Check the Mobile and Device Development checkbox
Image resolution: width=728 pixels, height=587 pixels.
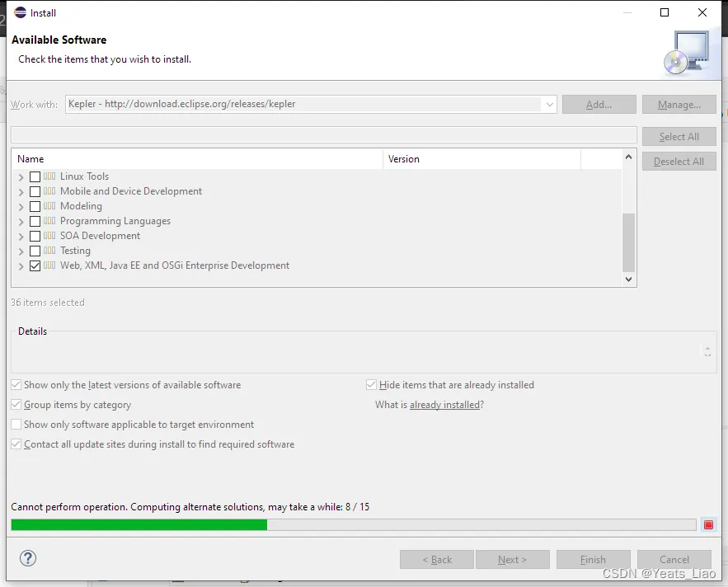(x=35, y=191)
